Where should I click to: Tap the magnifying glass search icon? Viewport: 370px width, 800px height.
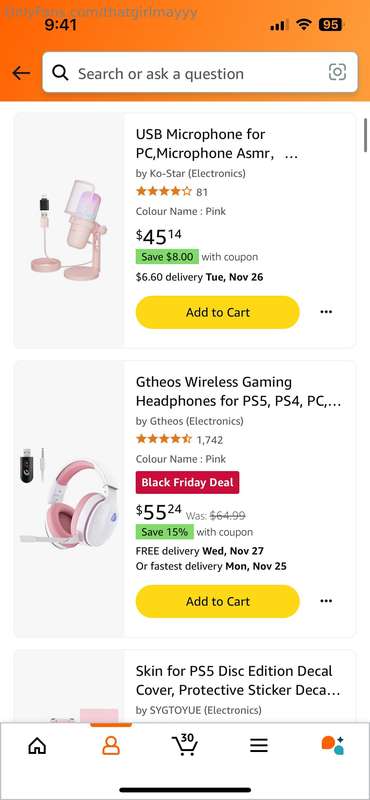pyautogui.click(x=60, y=73)
